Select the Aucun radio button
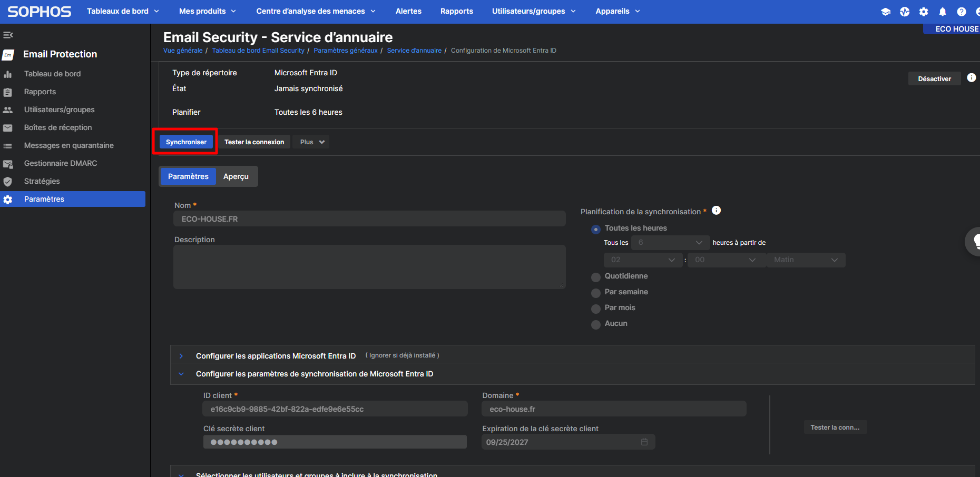The width and height of the screenshot is (980, 477). 596,325
